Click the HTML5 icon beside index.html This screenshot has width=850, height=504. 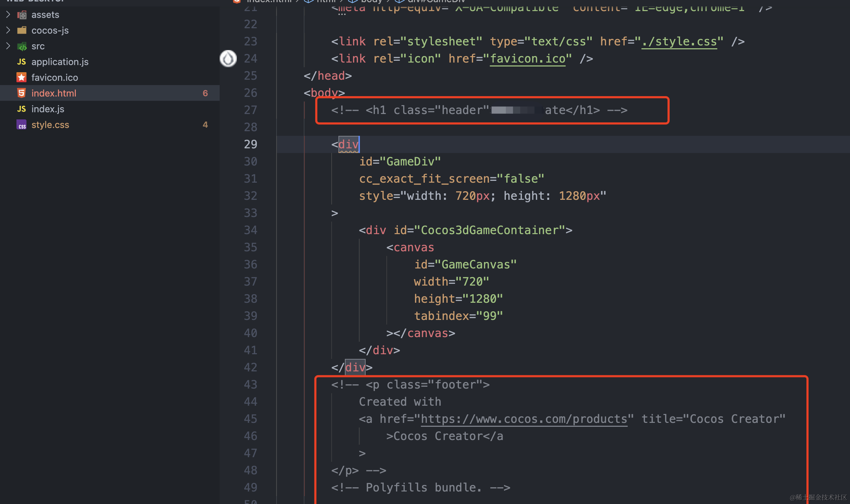click(x=21, y=93)
